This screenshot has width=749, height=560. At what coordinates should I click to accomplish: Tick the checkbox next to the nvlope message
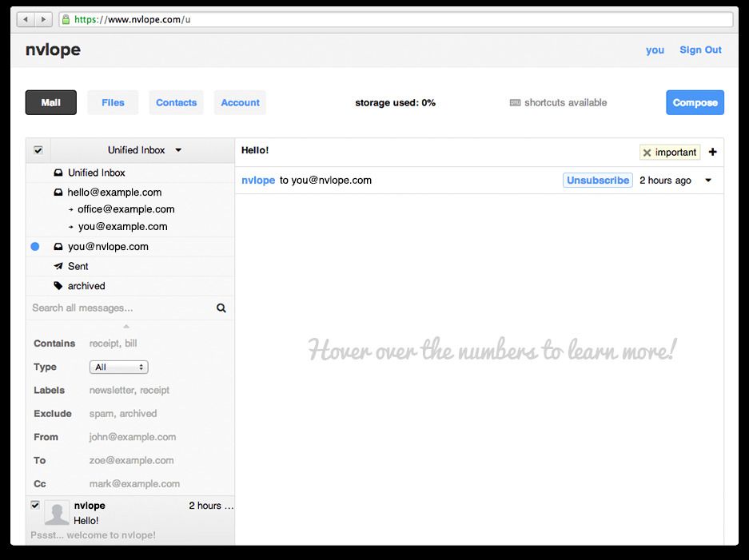pyautogui.click(x=35, y=505)
